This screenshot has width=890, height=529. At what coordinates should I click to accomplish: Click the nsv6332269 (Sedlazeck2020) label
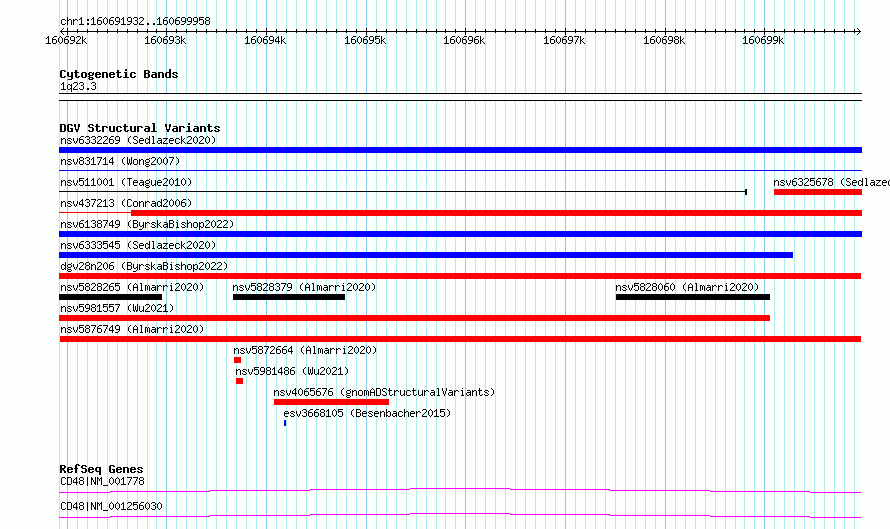[x=138, y=140]
